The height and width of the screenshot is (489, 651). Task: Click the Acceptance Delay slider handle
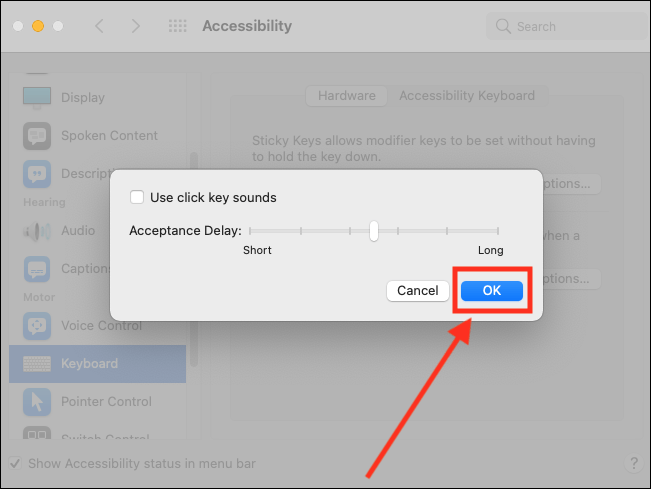click(374, 231)
